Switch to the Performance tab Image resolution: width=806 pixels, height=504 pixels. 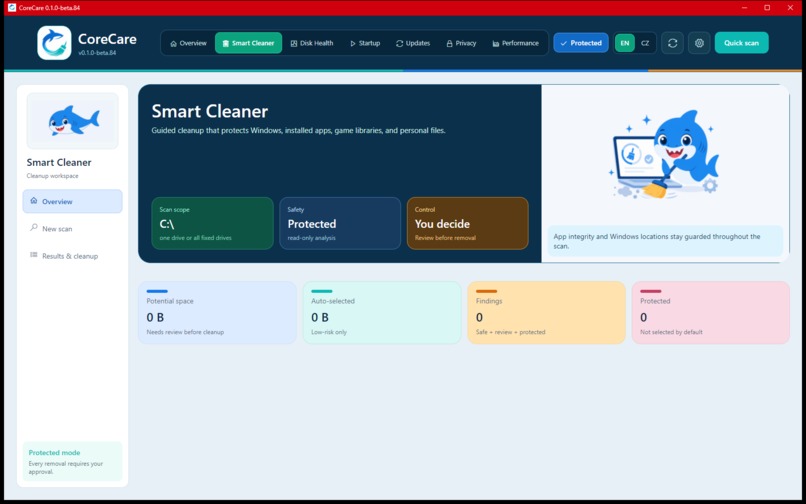(516, 43)
